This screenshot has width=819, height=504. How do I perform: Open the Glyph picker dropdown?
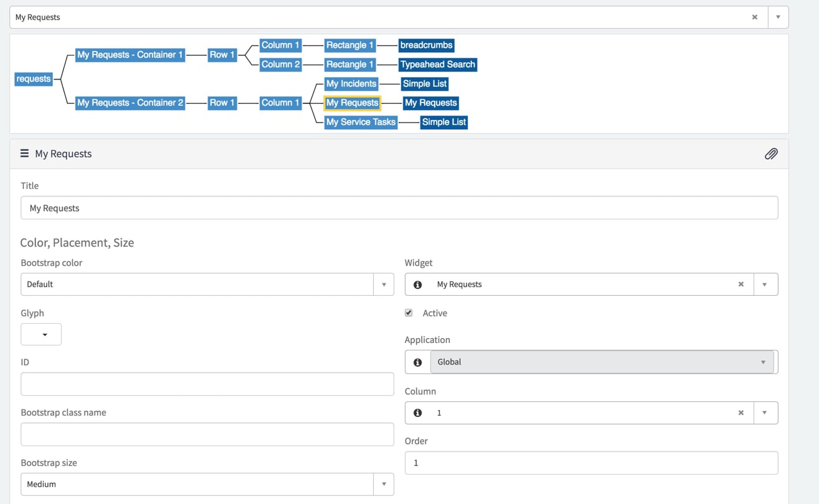[x=41, y=334]
